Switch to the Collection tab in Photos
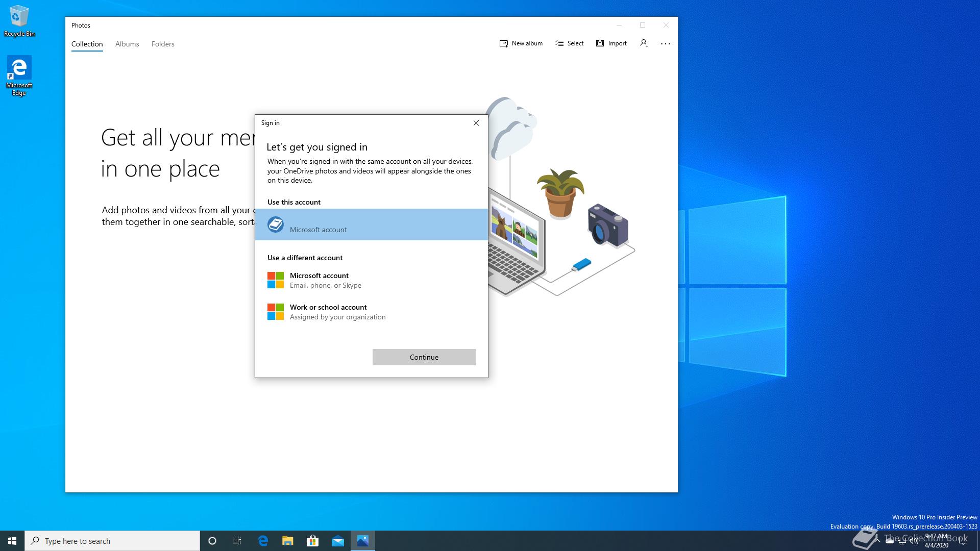 pyautogui.click(x=87, y=44)
